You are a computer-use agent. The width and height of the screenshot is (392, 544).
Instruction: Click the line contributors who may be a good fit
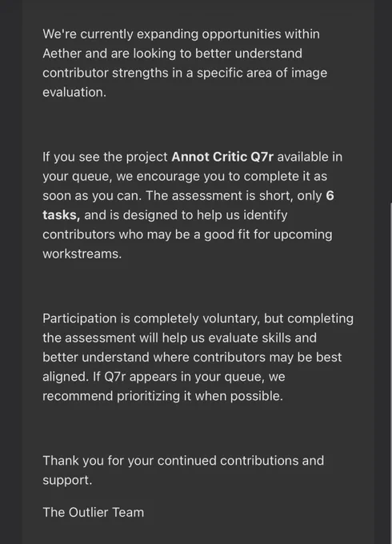pyautogui.click(x=187, y=234)
